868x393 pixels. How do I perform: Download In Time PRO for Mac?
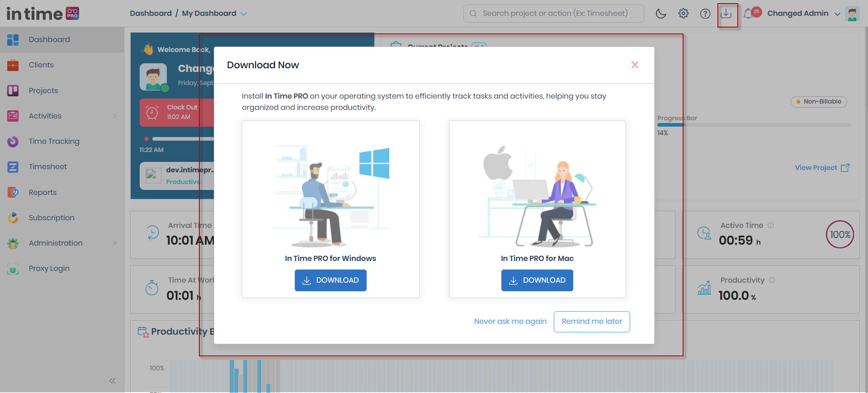point(537,280)
